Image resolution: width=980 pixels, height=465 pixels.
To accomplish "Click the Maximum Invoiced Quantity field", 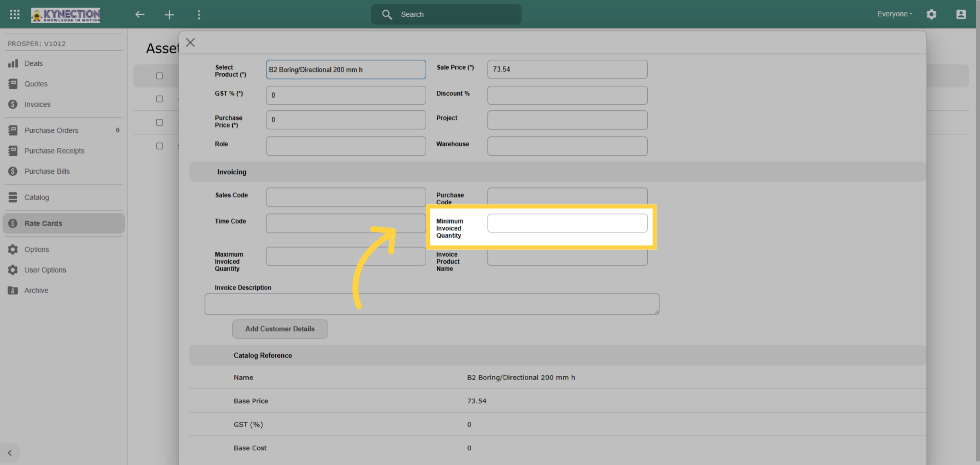I will point(346,256).
